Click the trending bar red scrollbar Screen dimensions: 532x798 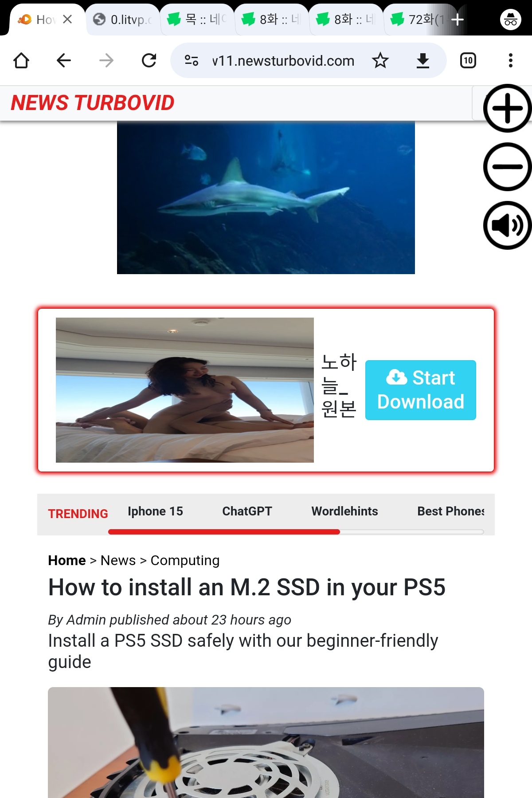[x=224, y=531]
